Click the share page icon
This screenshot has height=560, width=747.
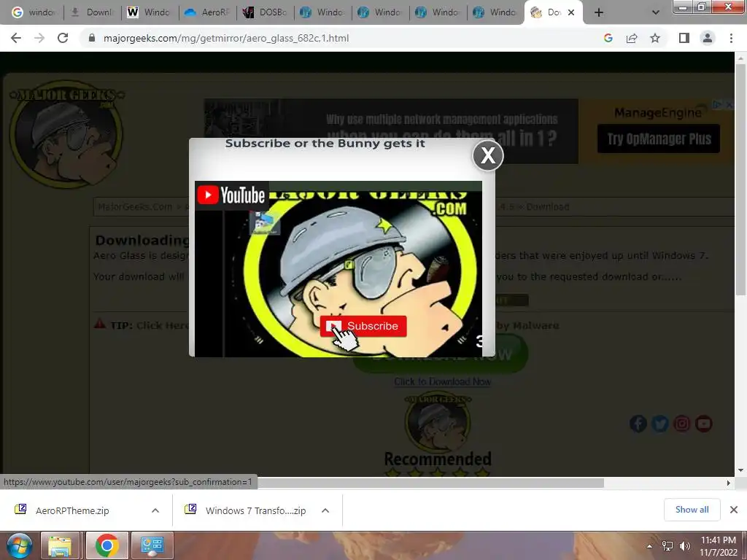[632, 38]
